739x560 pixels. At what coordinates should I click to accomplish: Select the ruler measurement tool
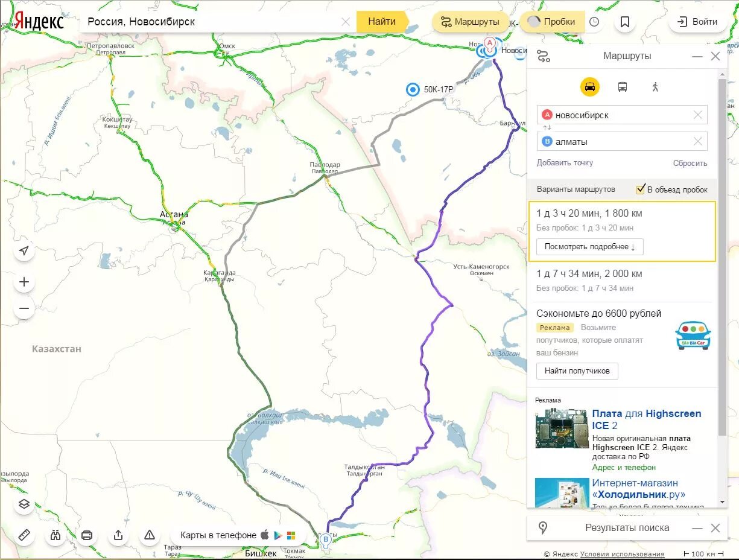point(24,535)
